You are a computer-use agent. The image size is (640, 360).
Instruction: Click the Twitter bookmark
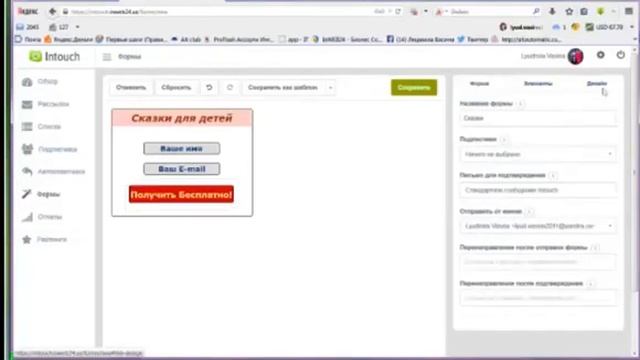pos(473,39)
